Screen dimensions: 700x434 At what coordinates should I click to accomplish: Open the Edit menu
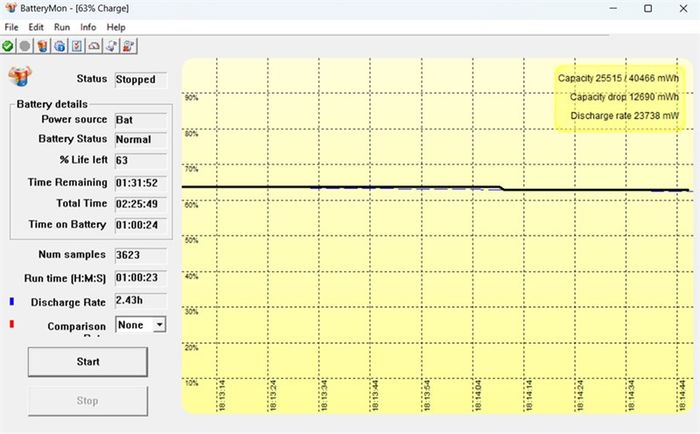[x=36, y=27]
